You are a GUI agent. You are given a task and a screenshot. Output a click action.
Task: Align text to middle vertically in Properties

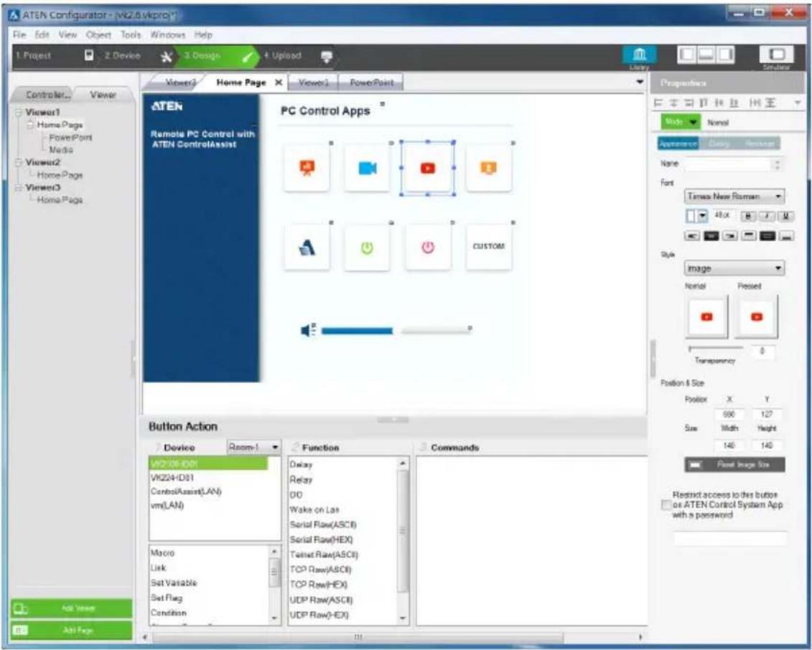coord(767,235)
